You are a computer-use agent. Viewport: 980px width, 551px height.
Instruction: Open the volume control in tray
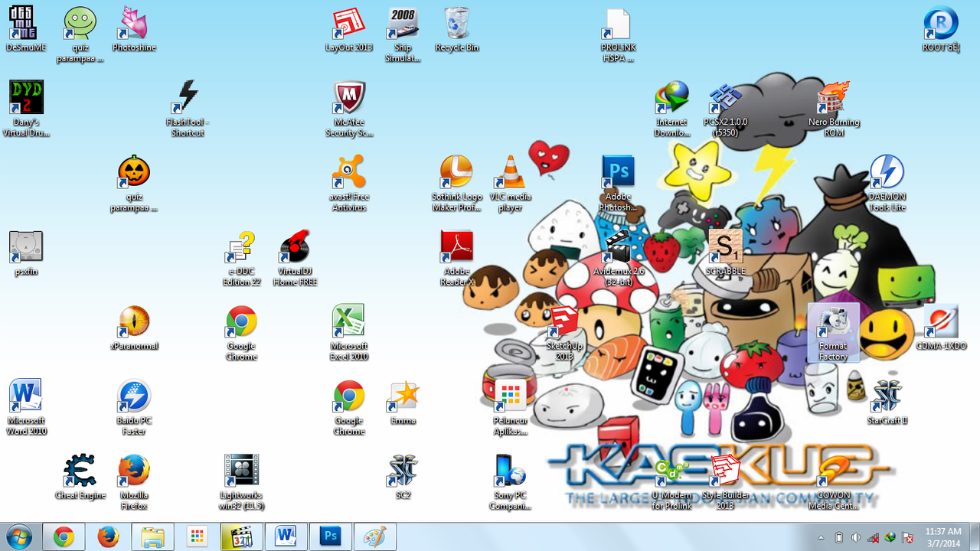click(x=855, y=537)
